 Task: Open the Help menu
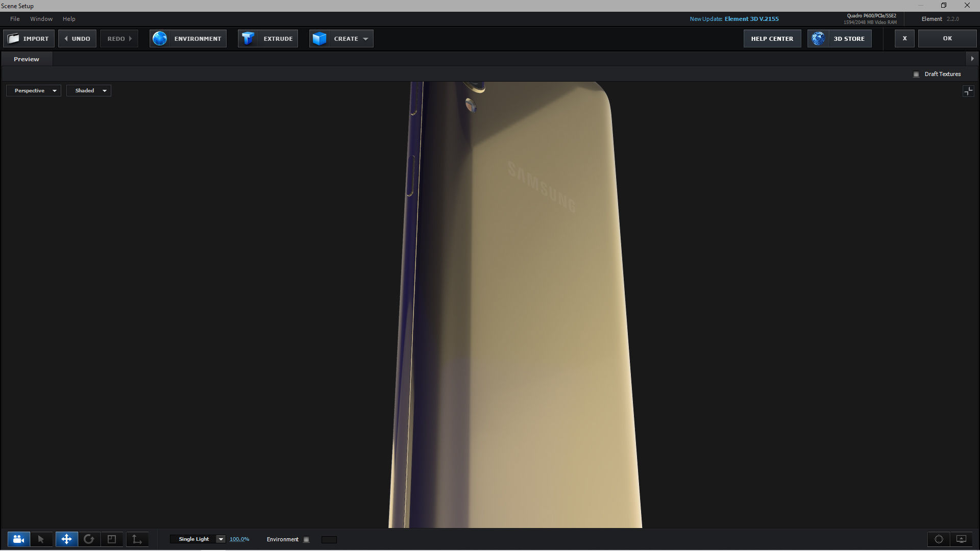pos(69,19)
